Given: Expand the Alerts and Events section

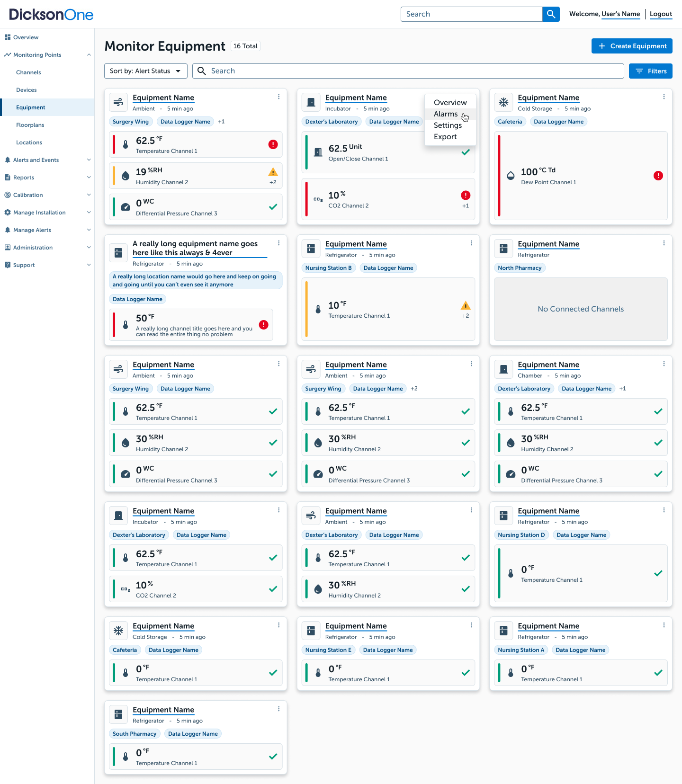Looking at the screenshot, I should click(x=89, y=160).
